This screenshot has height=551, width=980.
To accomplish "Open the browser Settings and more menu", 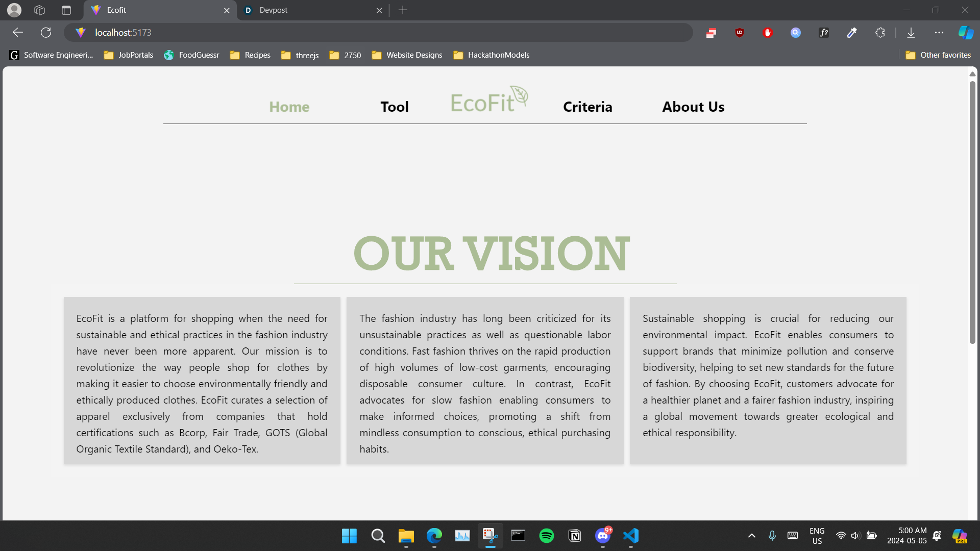I will click(x=939, y=33).
